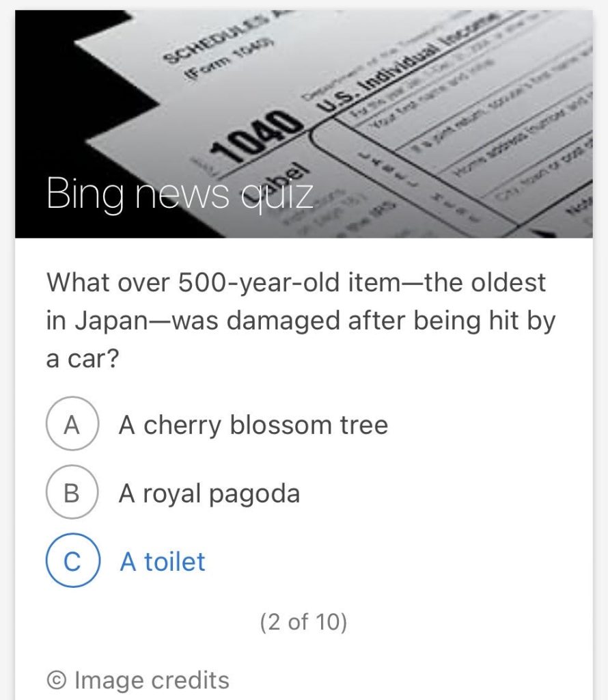
Task: Select the highlighted answer circle C
Action: click(x=72, y=561)
